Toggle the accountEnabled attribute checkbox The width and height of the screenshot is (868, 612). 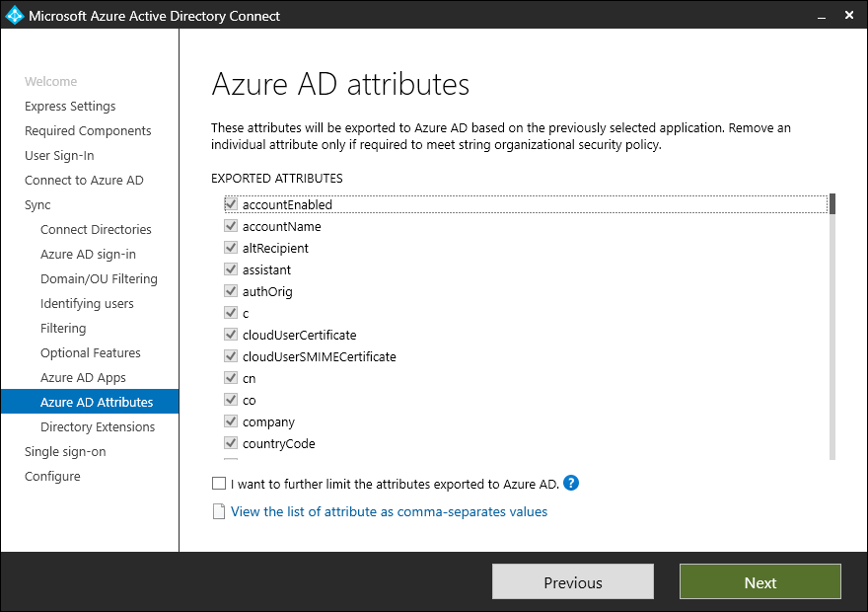232,204
